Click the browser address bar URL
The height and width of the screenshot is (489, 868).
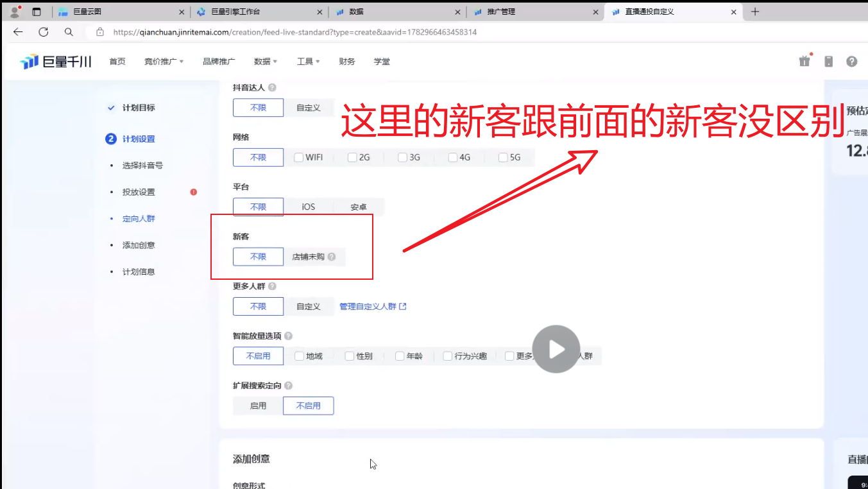tap(294, 32)
